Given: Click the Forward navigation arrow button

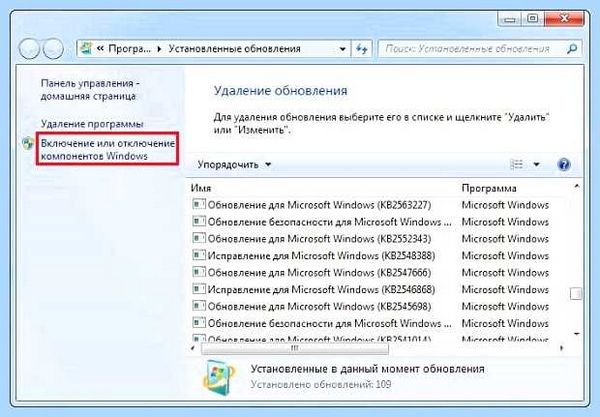Looking at the screenshot, I should (53, 49).
